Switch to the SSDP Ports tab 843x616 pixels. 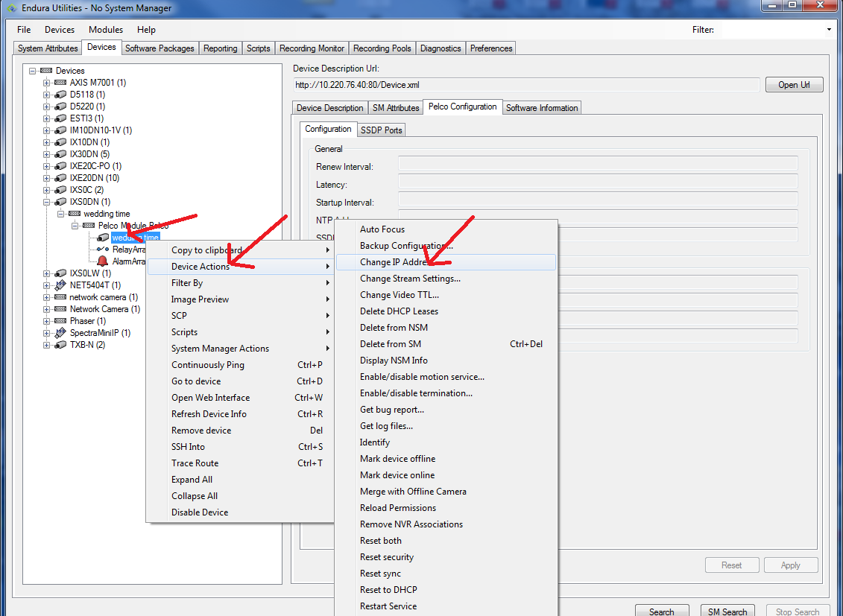382,130
